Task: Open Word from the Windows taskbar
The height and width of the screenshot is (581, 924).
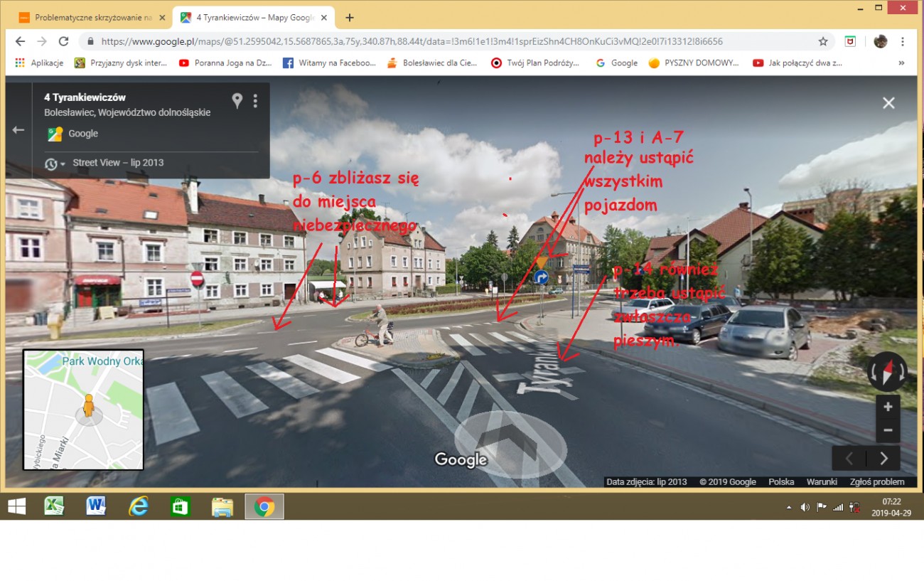Action: click(x=96, y=506)
